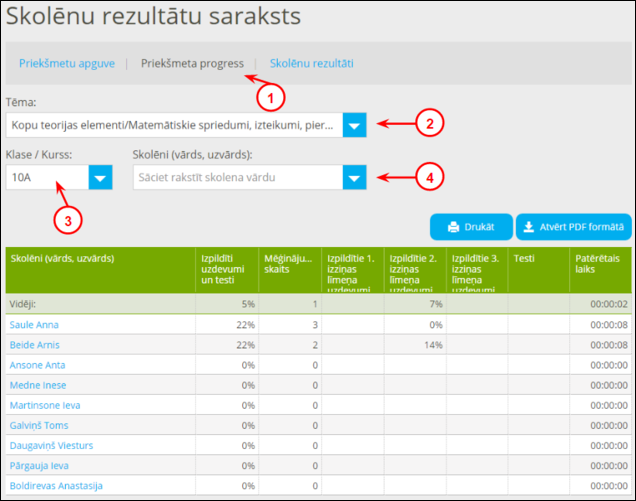Click the printer icon on Drukāt

(453, 227)
